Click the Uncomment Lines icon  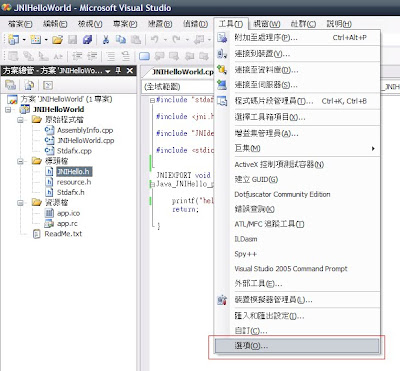coord(125,56)
